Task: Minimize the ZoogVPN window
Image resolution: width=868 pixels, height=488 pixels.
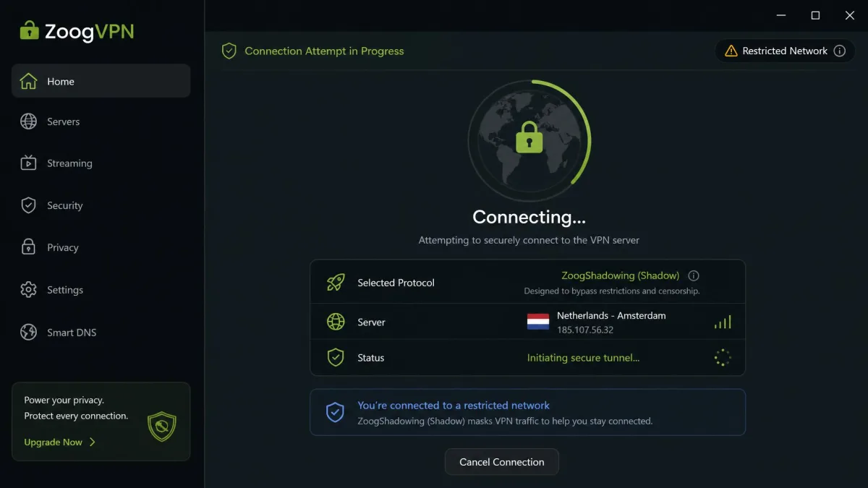Action: [781, 15]
